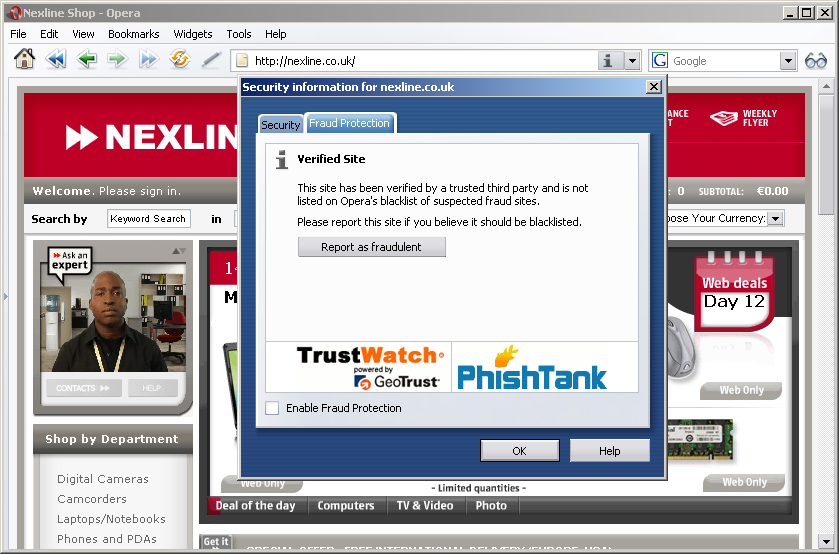Open Digital Cameras department link

coord(103,479)
